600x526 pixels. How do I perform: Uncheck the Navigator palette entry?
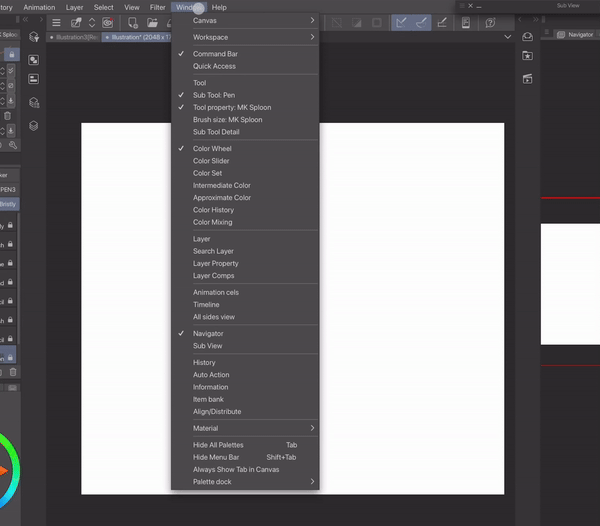point(208,333)
